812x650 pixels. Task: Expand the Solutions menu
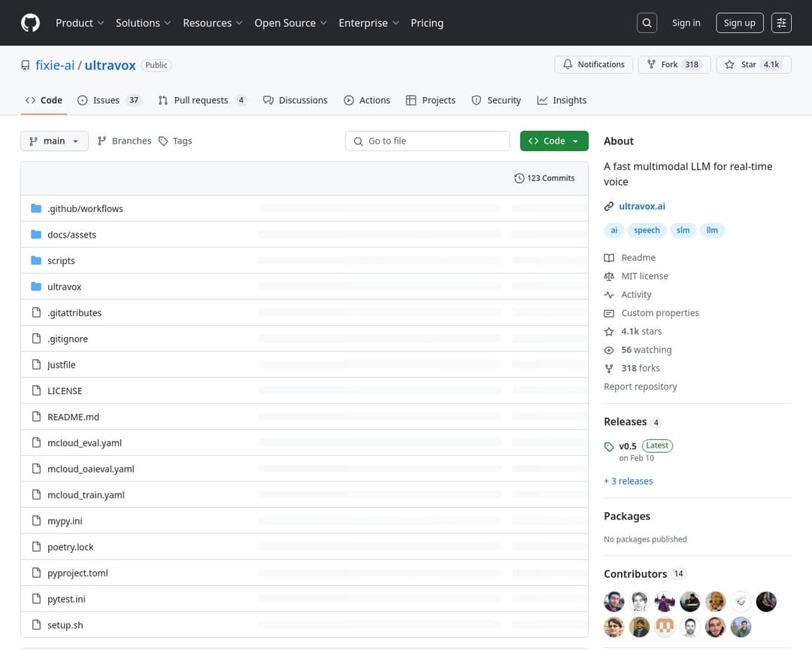[x=143, y=23]
